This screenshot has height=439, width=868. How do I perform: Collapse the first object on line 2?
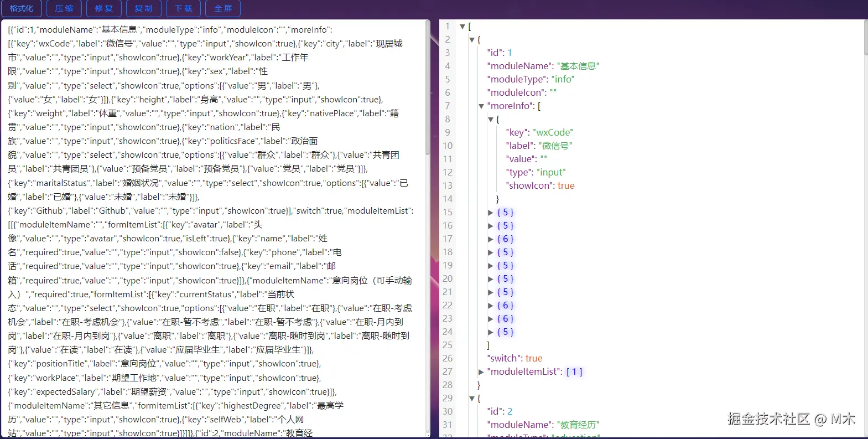pos(472,40)
